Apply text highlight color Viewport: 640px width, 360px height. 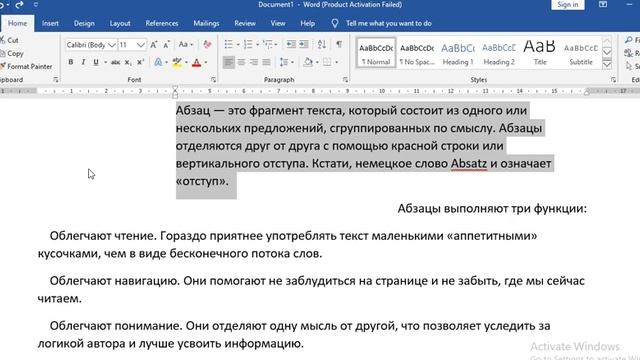177,62
